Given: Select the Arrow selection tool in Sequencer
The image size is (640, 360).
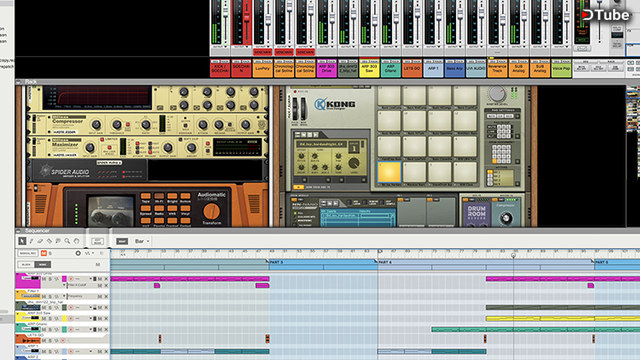Looking at the screenshot, I should point(22,241).
